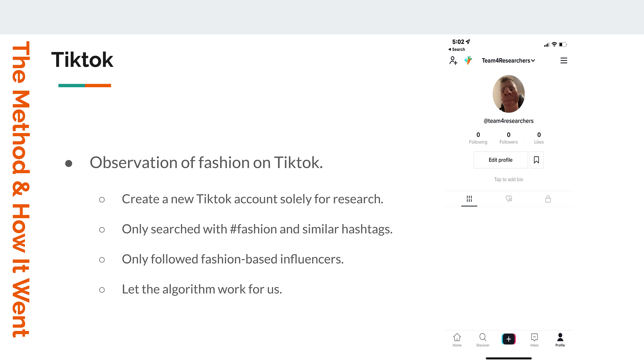Select the @team4researchers username
The height and width of the screenshot is (362, 644).
(x=508, y=121)
